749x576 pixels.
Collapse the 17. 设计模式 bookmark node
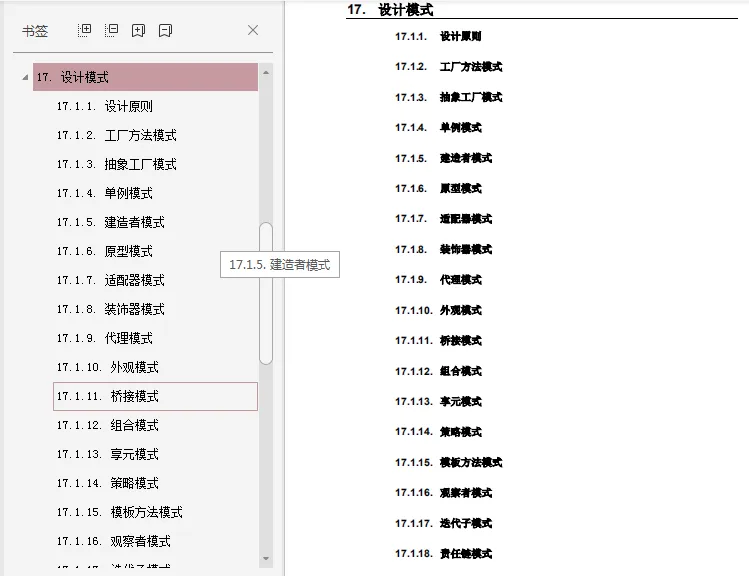click(25, 77)
